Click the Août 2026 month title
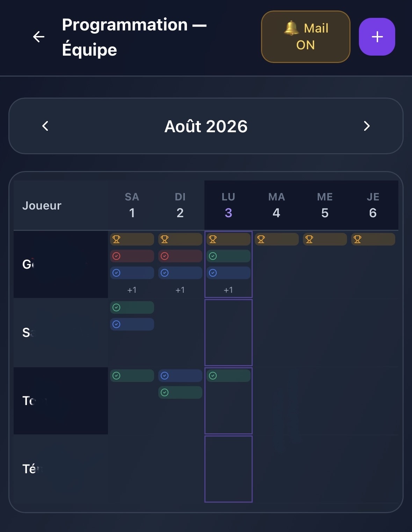This screenshot has width=412, height=532. pos(206,126)
